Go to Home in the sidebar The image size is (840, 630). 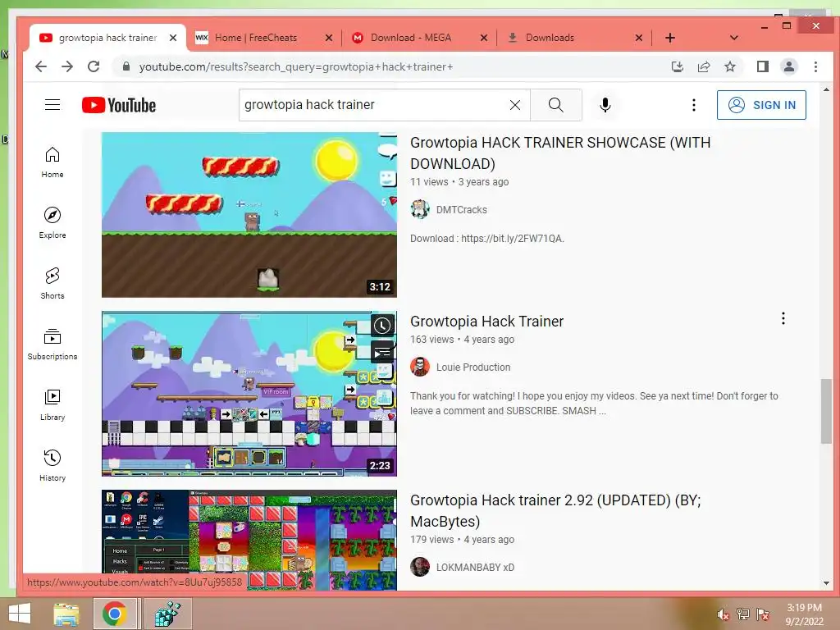pos(52,162)
